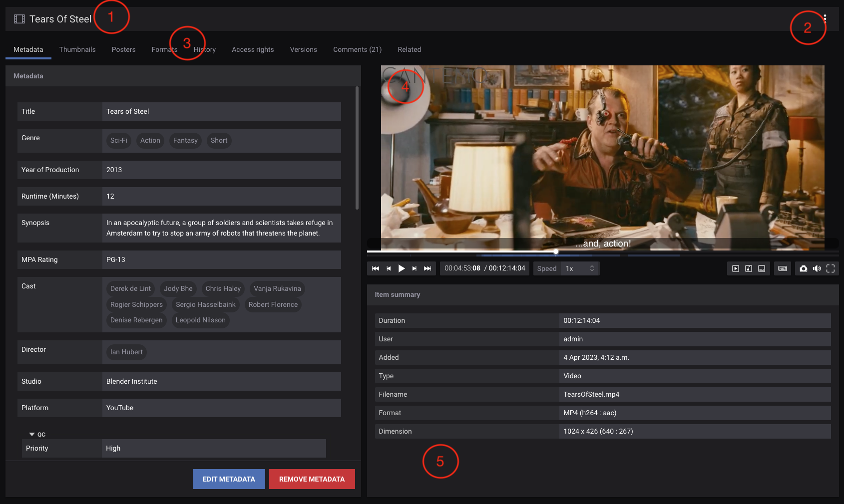Click the Ian Hubert director tag

point(126,352)
